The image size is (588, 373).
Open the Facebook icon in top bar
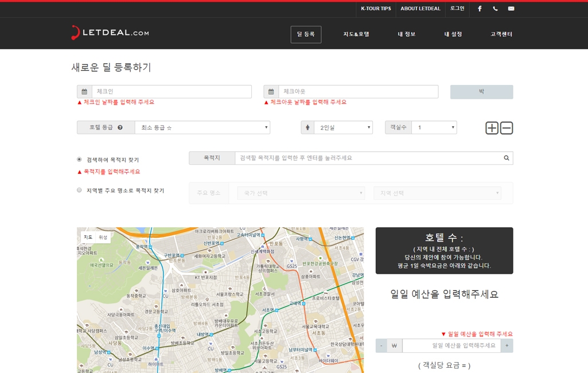[480, 9]
